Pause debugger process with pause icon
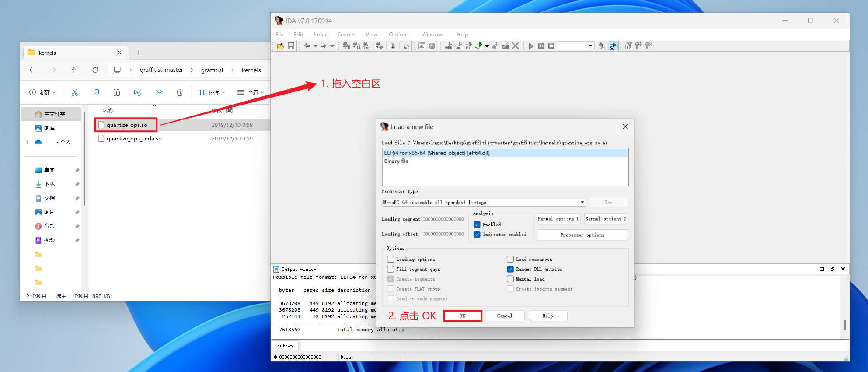Image resolution: width=868 pixels, height=372 pixels. (x=541, y=46)
